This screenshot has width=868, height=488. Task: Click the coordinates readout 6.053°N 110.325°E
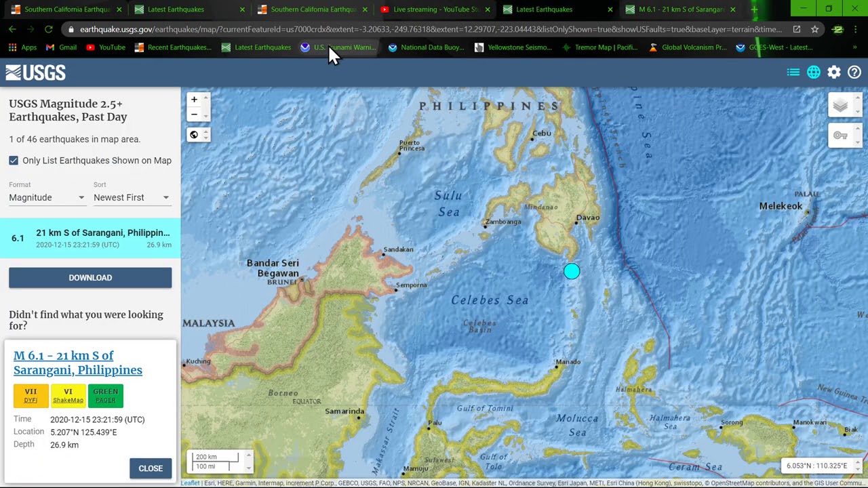tap(817, 466)
